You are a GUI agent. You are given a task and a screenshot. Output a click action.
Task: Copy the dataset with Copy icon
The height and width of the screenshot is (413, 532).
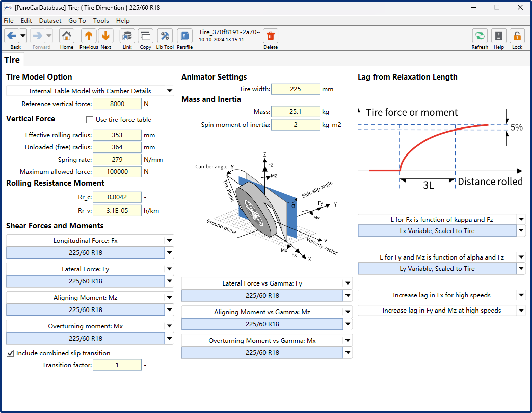146,36
